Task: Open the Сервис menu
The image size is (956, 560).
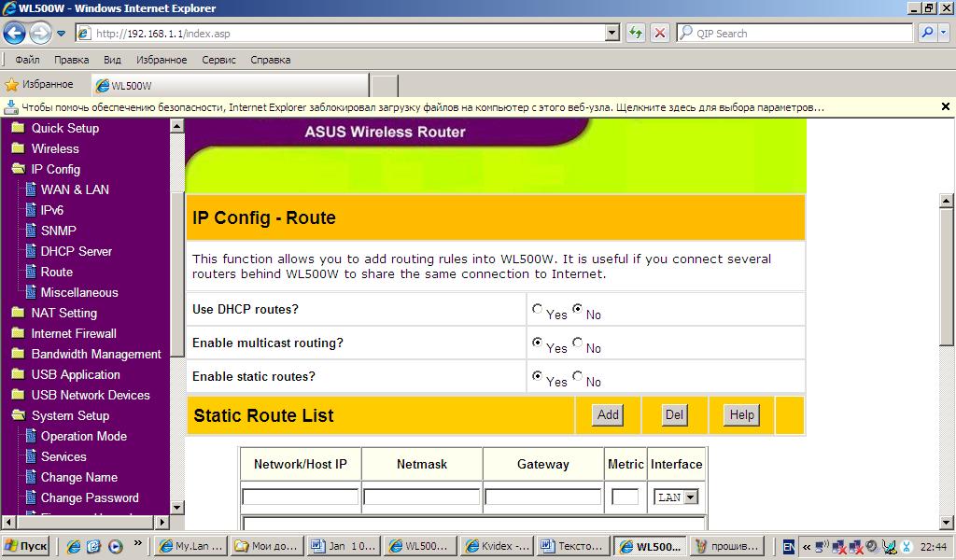Action: tap(218, 60)
